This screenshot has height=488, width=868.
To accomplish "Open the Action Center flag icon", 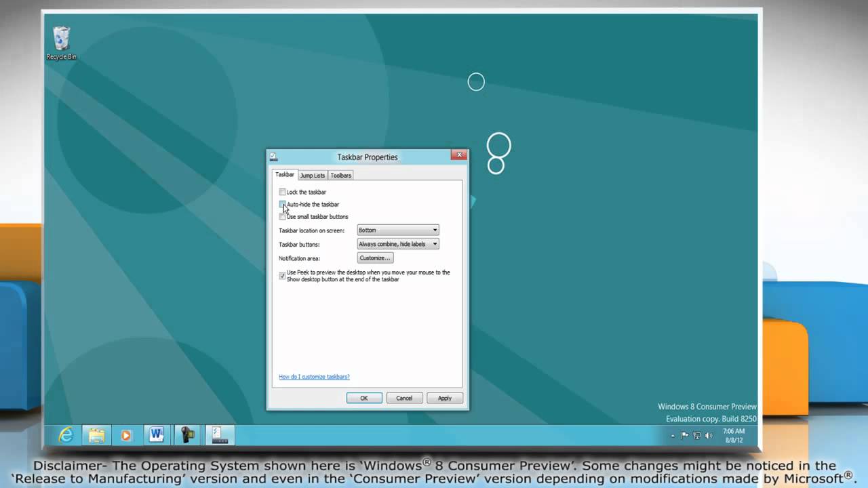I will pos(685,436).
